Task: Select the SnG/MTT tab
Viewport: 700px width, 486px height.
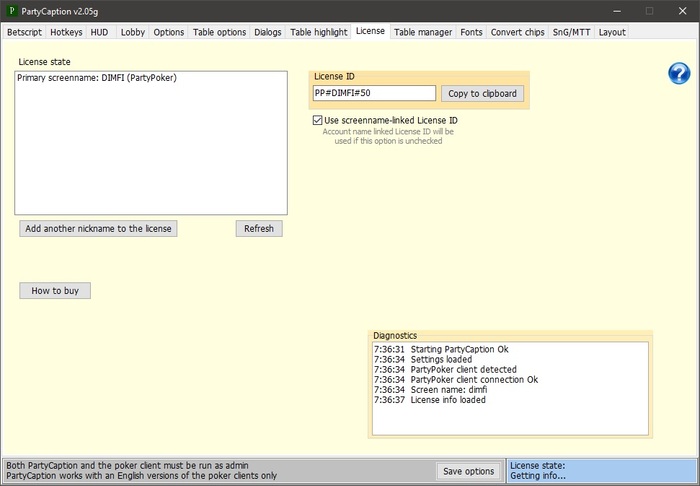Action: pos(571,32)
